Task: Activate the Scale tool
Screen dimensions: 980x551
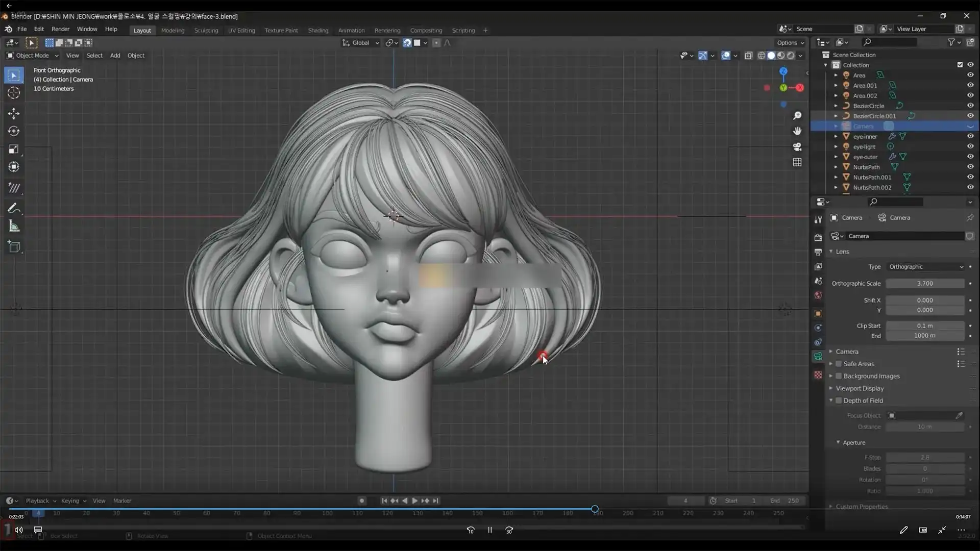Action: [13, 149]
